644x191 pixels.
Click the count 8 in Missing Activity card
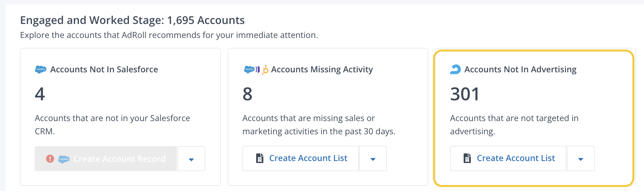tap(247, 94)
